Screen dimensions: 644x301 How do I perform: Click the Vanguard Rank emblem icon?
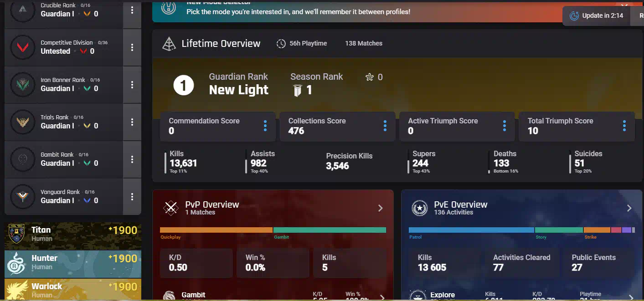click(22, 197)
